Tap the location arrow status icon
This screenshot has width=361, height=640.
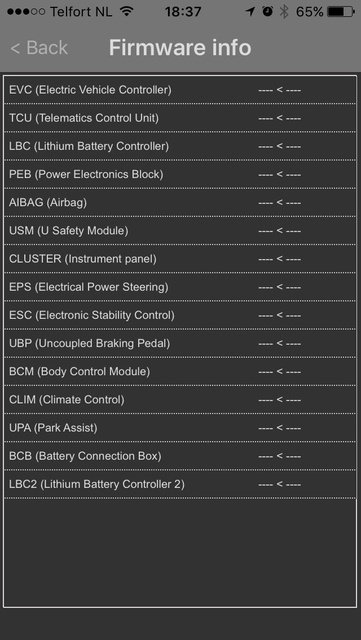(x=250, y=11)
